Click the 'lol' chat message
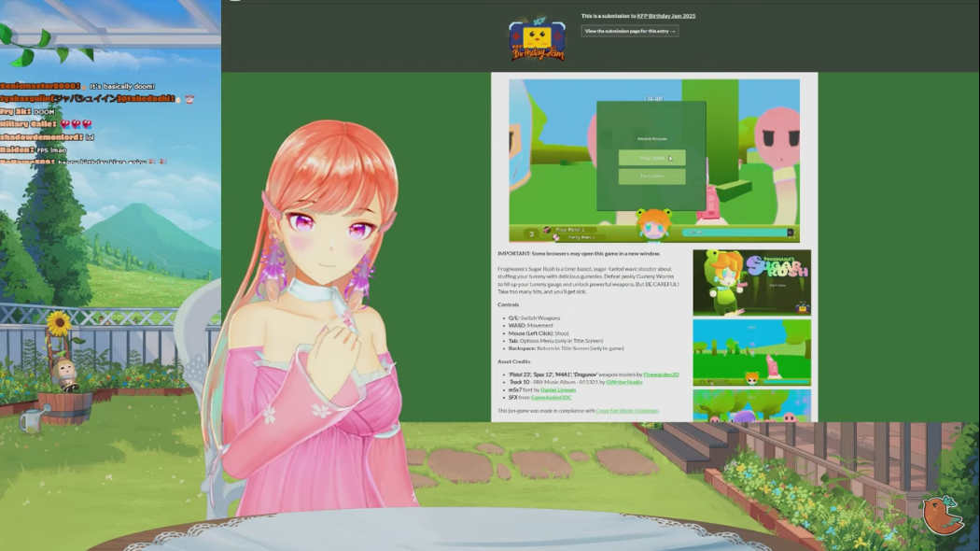The image size is (980, 551). [x=90, y=137]
